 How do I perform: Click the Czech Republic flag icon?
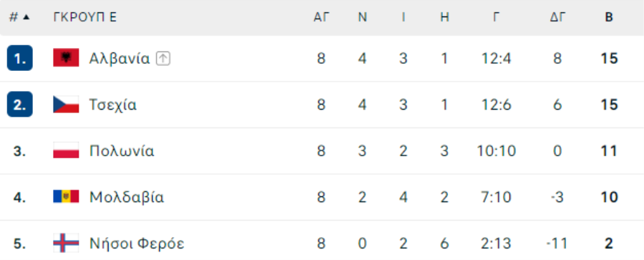pyautogui.click(x=66, y=105)
